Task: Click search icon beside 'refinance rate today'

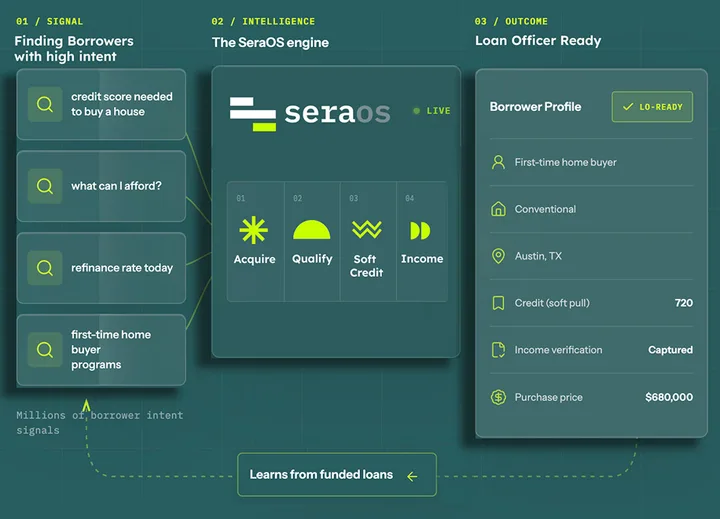Action: pos(45,268)
